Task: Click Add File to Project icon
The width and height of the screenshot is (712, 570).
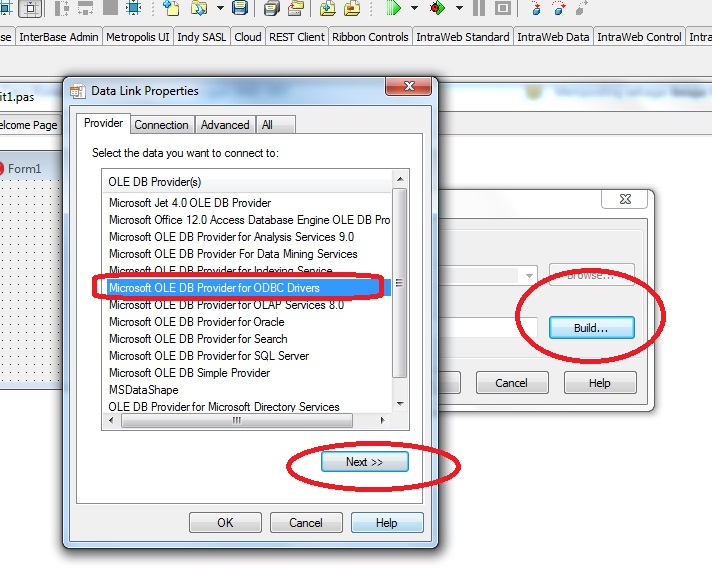Action: pos(327,8)
